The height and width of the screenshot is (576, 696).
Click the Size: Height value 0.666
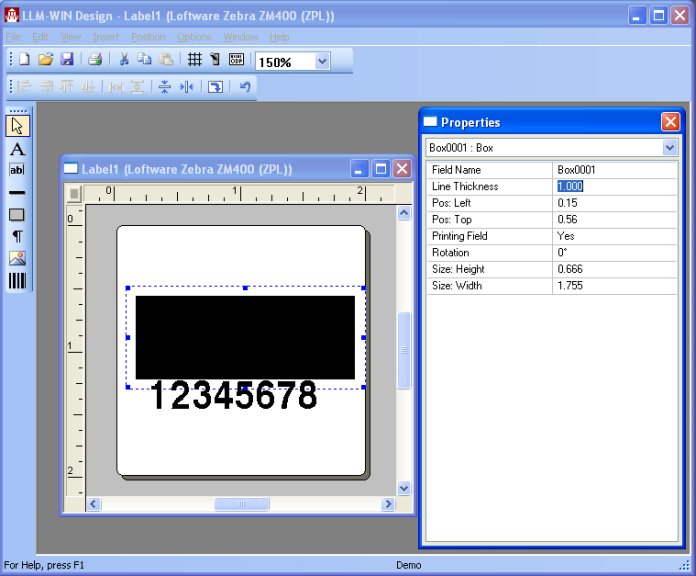(x=615, y=269)
